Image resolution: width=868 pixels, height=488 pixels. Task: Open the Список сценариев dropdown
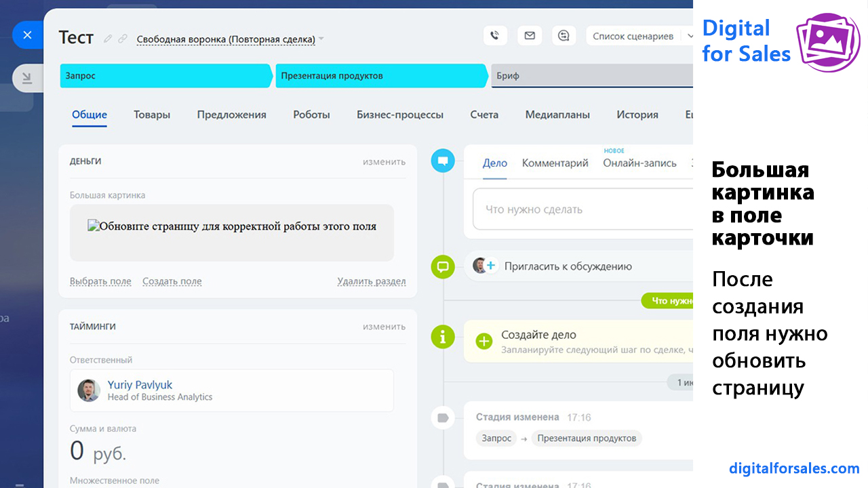(x=633, y=36)
